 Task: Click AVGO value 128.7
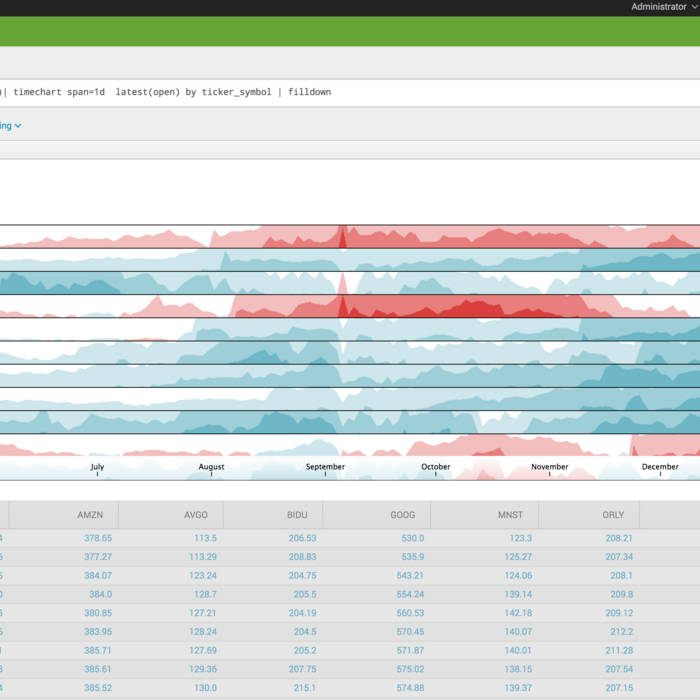(205, 595)
